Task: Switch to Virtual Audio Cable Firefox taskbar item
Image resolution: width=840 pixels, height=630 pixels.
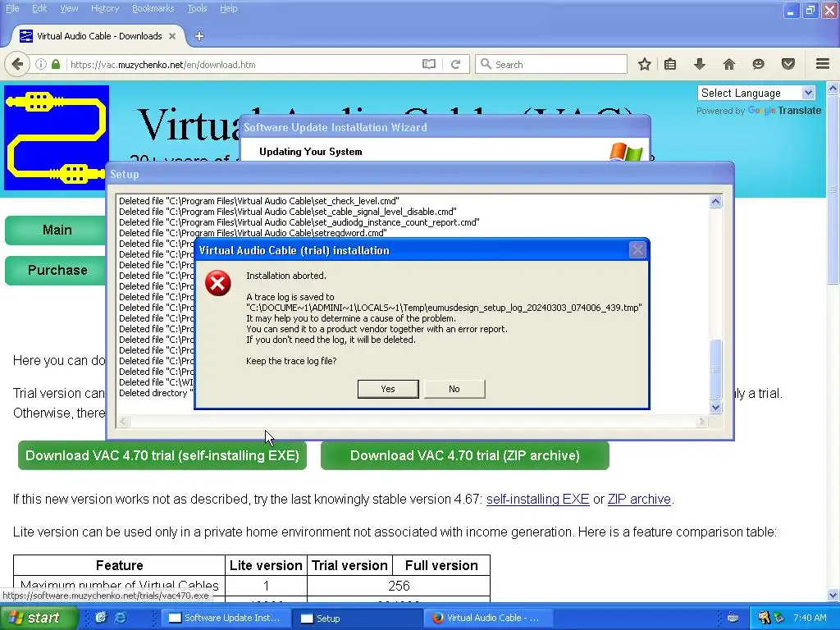Action: (x=487, y=619)
